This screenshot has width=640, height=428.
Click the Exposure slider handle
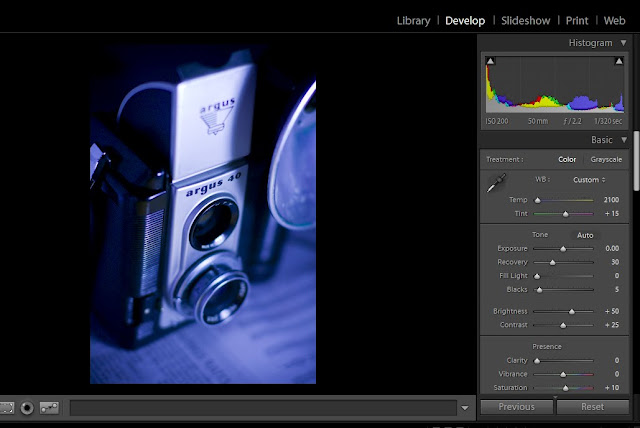(x=563, y=249)
